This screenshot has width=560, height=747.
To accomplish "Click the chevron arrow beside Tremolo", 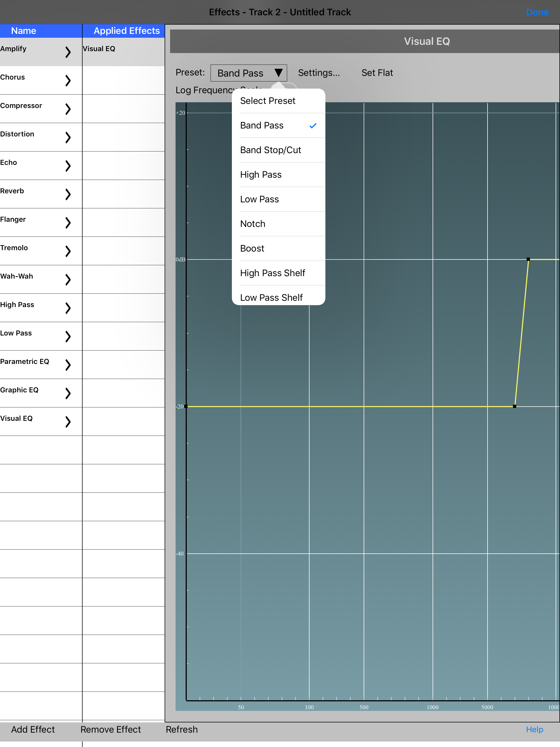I will click(x=68, y=251).
